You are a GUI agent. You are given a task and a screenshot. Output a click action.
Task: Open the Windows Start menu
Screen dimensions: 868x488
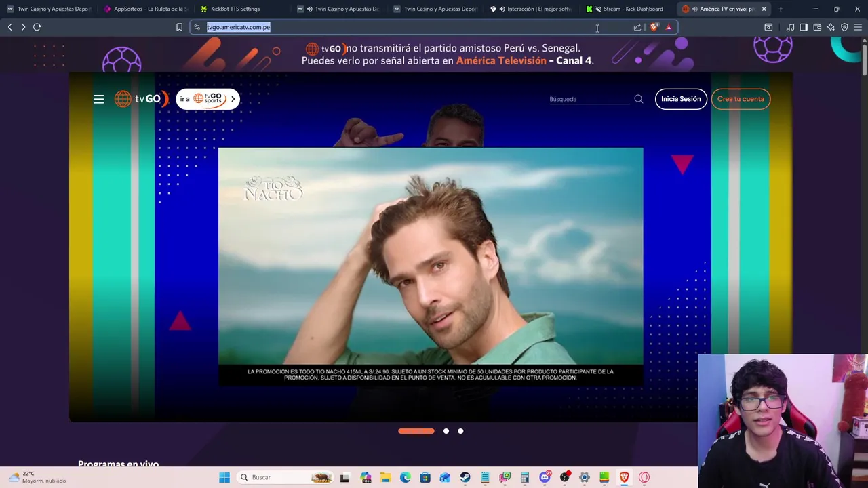pyautogui.click(x=224, y=477)
